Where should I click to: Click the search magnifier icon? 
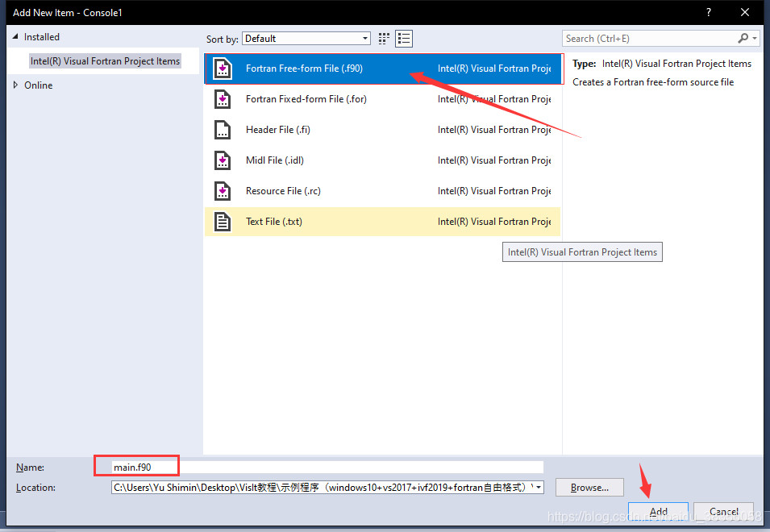pos(743,38)
